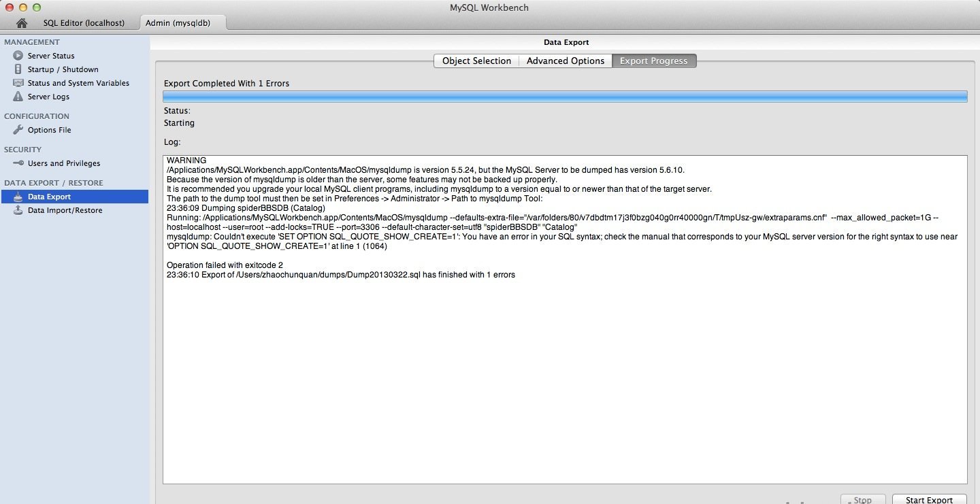Open Server Status in sidebar

coord(51,56)
